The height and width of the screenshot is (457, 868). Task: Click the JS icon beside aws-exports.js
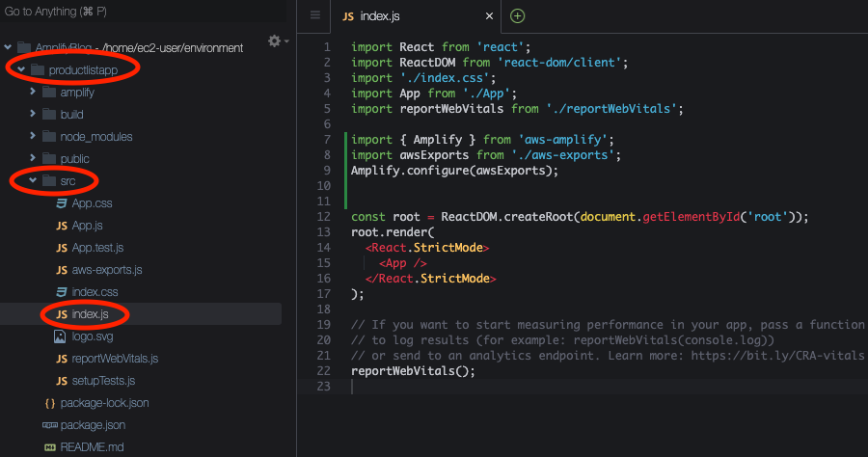62,270
